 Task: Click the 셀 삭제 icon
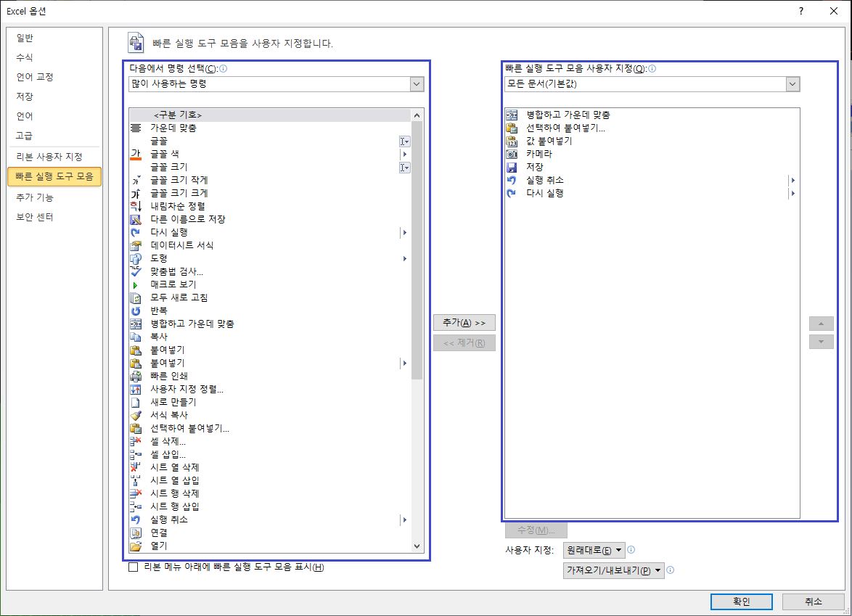136,441
